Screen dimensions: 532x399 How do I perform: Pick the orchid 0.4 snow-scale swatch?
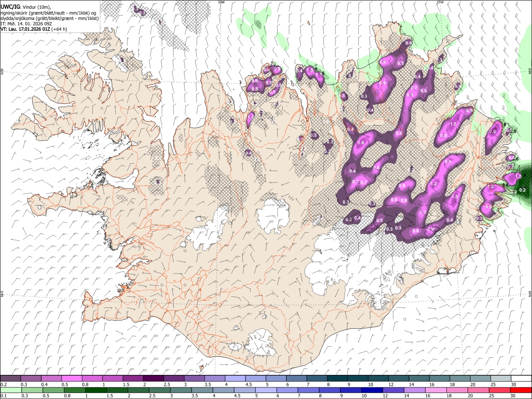click(x=51, y=378)
